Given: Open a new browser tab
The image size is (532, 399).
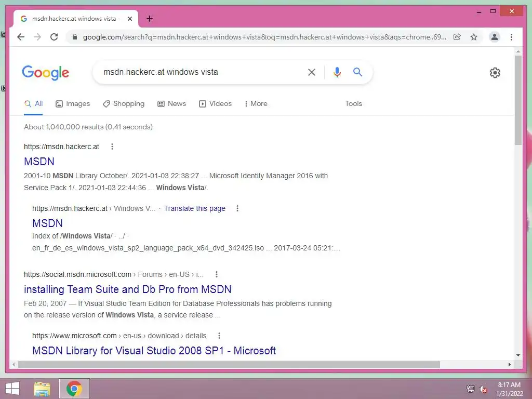Looking at the screenshot, I should click(x=150, y=19).
